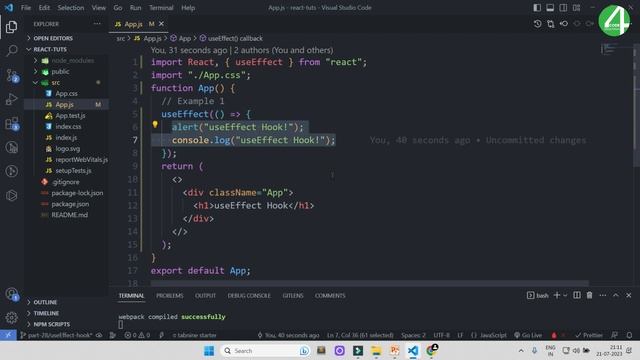Open terminal panel more actions ellipsis
The width and height of the screenshot is (640, 360).
pos(602,295)
